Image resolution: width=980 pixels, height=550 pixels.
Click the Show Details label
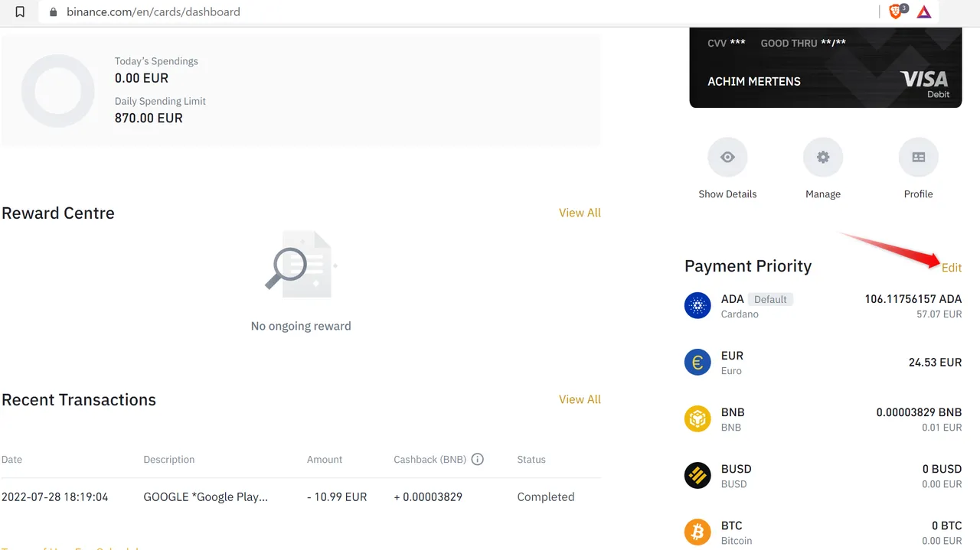tap(727, 194)
